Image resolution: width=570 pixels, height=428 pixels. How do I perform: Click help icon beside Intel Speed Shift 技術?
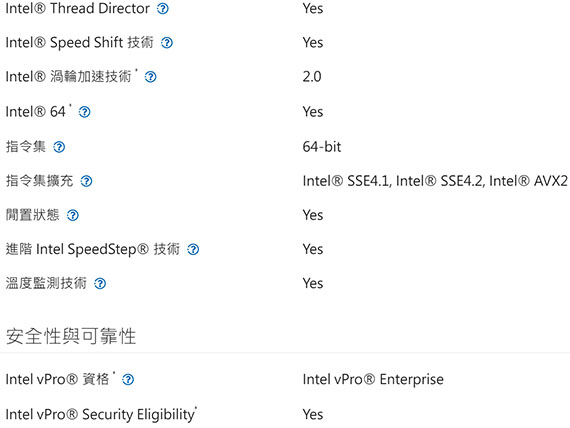pos(167,43)
